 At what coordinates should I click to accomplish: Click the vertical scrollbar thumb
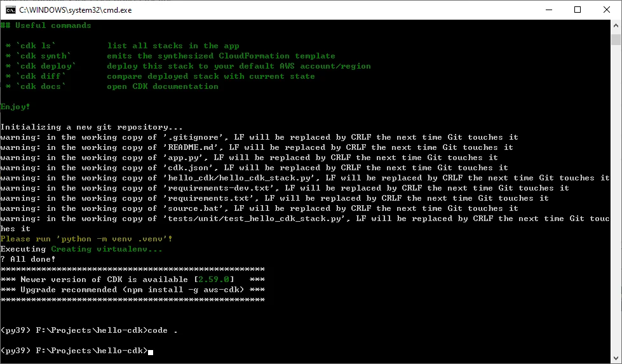point(616,40)
